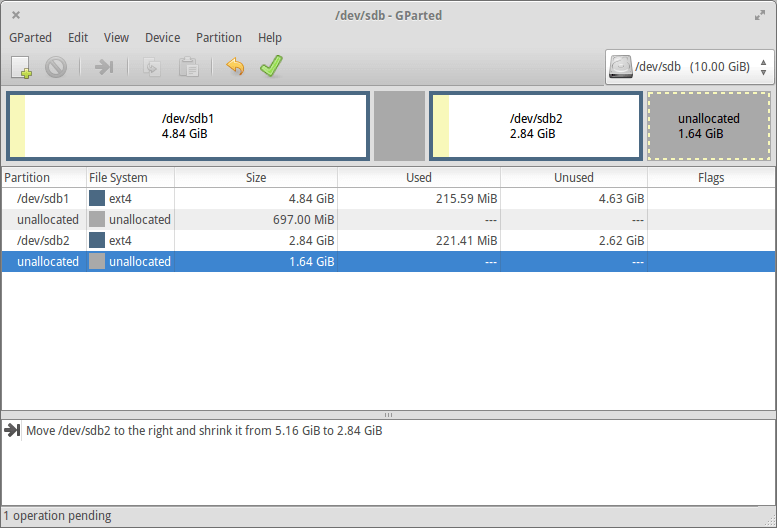The image size is (777, 528).
Task: Click the pane divider handle above the operations list
Action: point(388,414)
